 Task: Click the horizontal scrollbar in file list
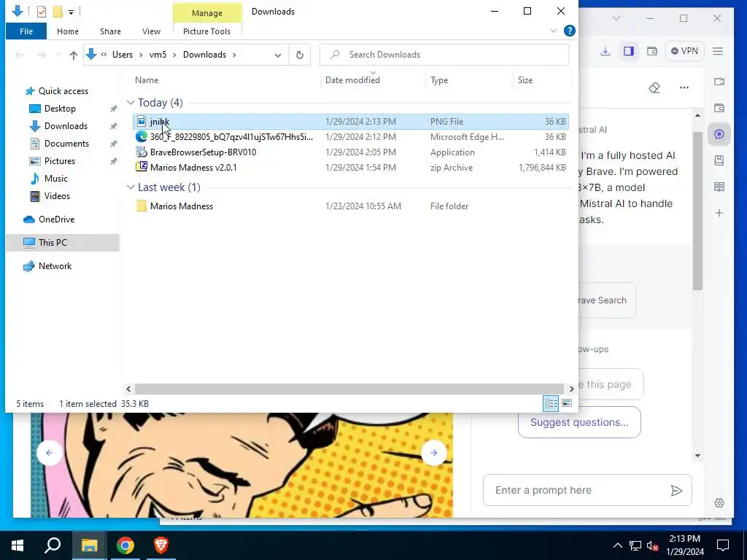(349, 389)
